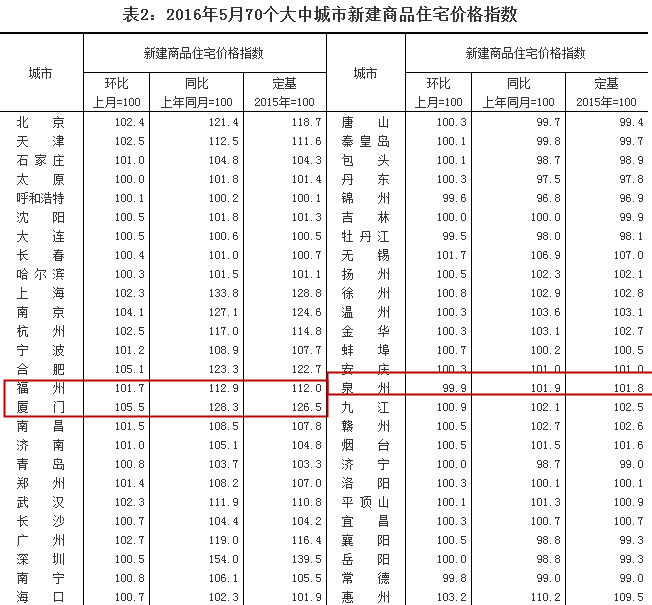
Task: Click the left 环比 column header
Action: tap(116, 92)
